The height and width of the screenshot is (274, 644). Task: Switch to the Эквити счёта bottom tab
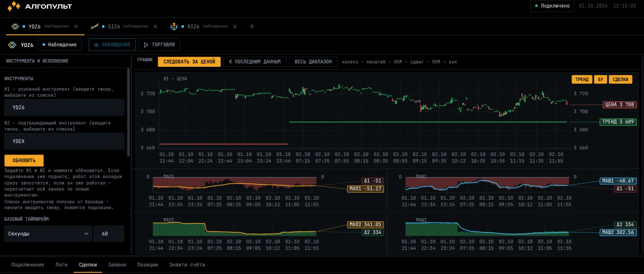pyautogui.click(x=187, y=265)
